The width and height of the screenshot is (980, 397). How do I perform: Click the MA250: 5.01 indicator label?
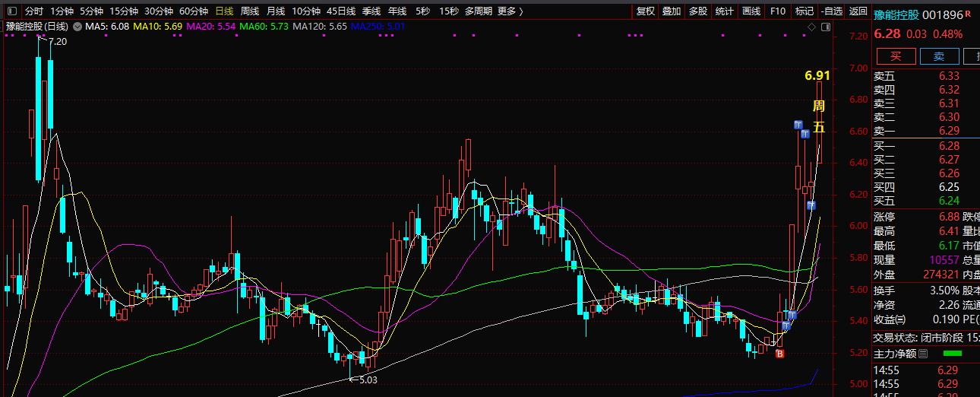tap(378, 27)
